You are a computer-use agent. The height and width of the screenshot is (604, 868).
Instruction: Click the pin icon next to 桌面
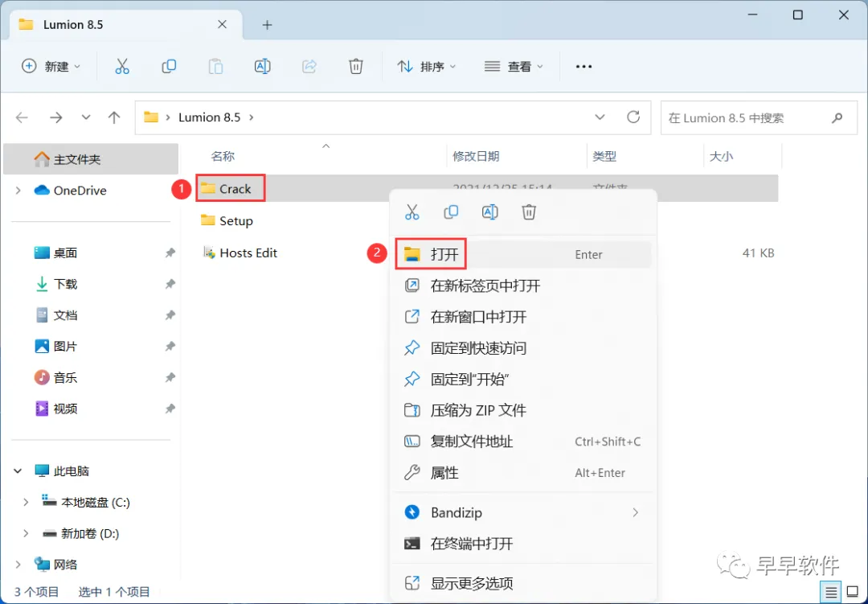click(170, 253)
